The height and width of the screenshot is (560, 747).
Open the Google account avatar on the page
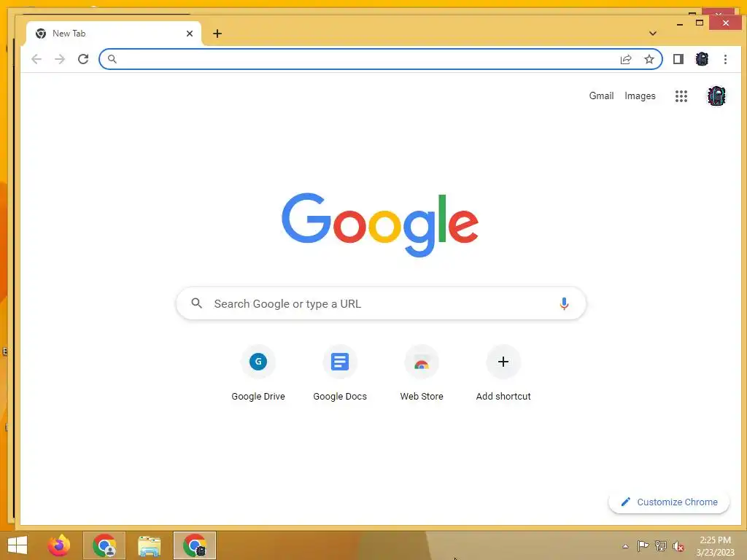coord(716,96)
